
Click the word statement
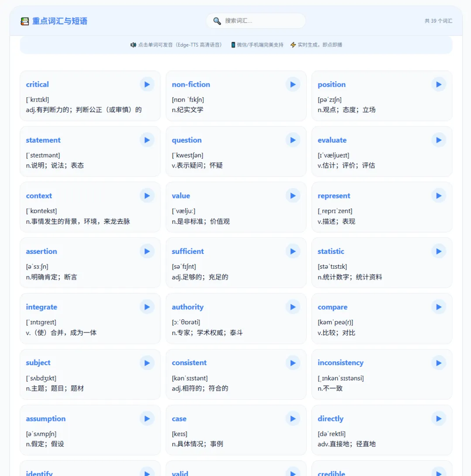coord(43,140)
